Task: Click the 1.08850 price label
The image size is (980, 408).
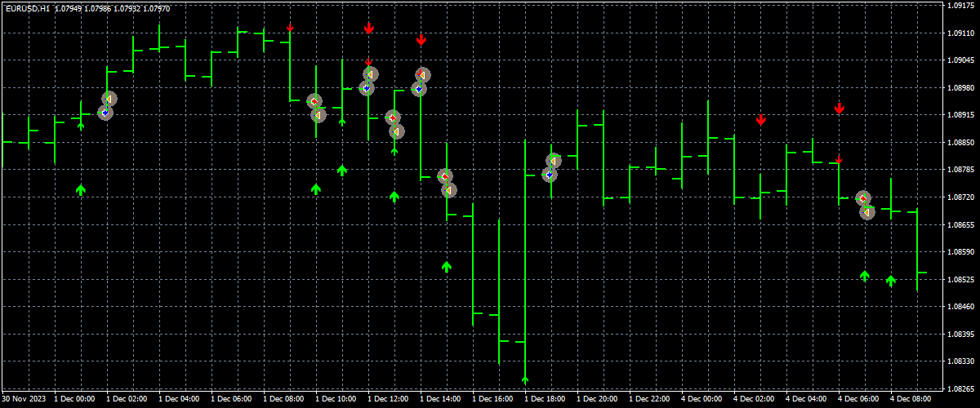Action: (960, 143)
